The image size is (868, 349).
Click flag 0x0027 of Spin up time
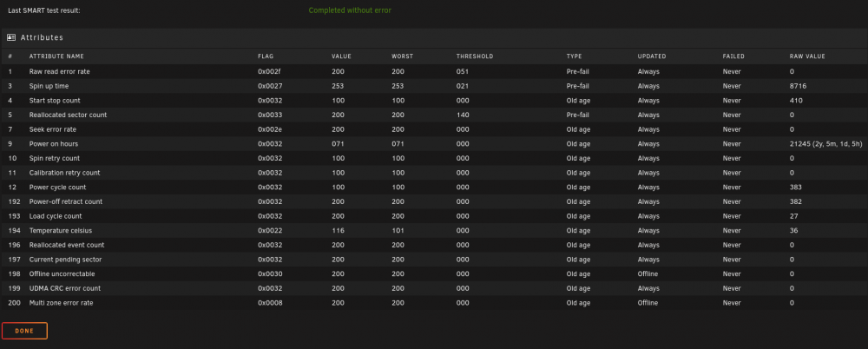270,86
